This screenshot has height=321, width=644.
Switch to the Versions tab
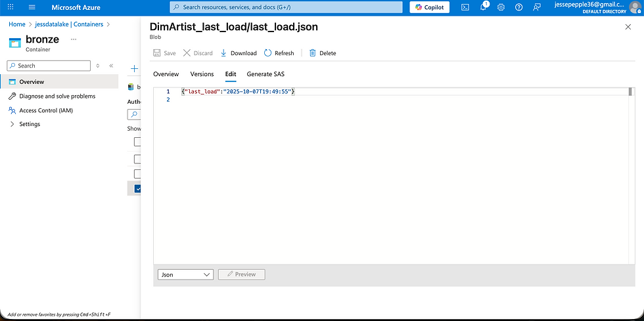point(202,74)
